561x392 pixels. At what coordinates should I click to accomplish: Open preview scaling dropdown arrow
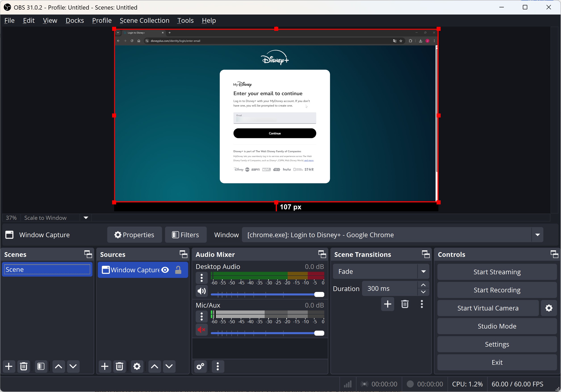(x=86, y=218)
